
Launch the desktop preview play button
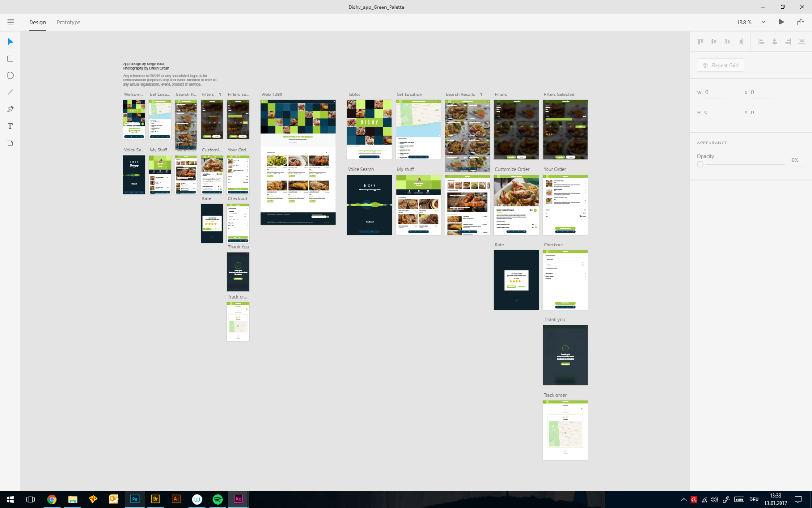tap(781, 22)
